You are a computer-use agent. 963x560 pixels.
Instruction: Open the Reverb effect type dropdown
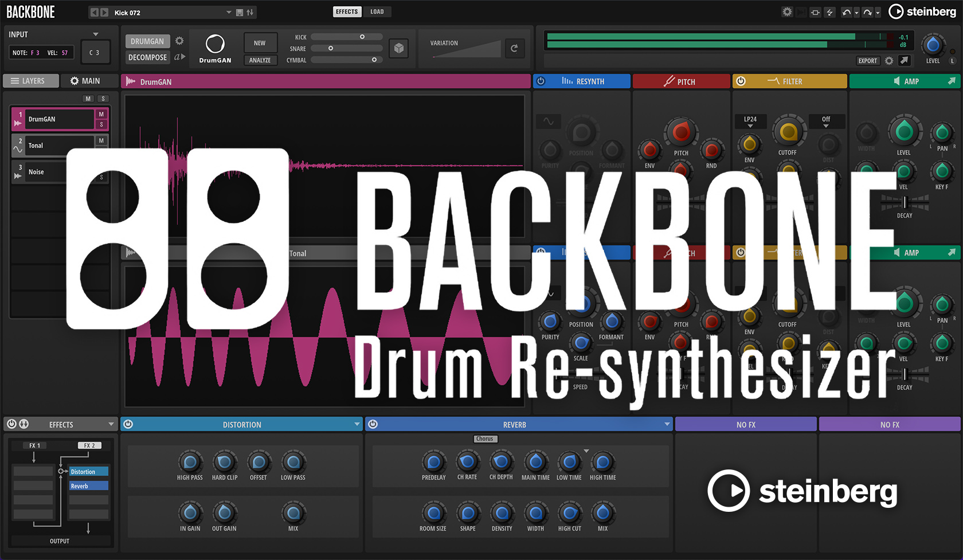[667, 424]
